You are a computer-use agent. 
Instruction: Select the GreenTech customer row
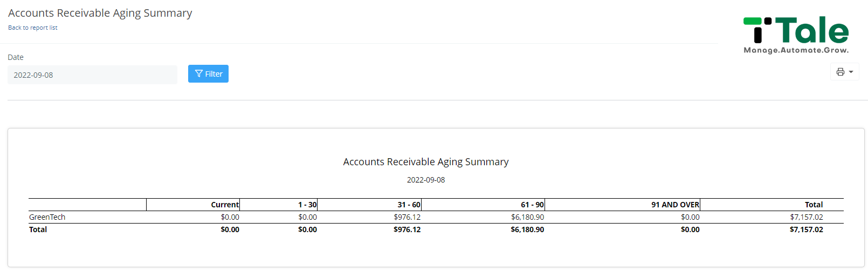[x=436, y=217]
